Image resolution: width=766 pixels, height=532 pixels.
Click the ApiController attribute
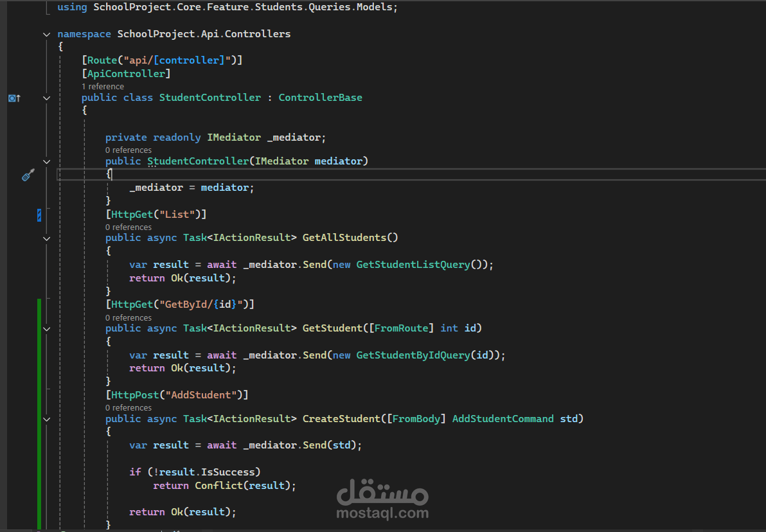point(126,73)
